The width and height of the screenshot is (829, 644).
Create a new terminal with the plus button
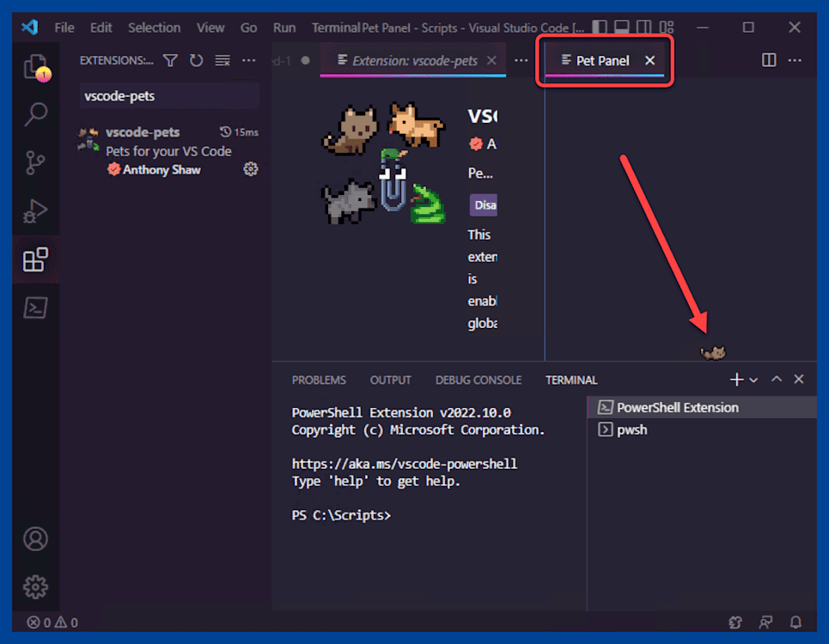point(735,379)
